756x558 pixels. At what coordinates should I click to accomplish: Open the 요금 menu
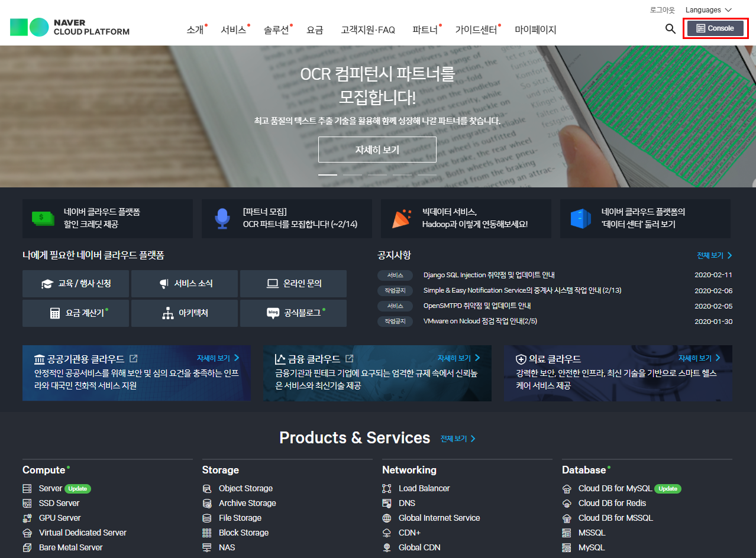tap(315, 30)
